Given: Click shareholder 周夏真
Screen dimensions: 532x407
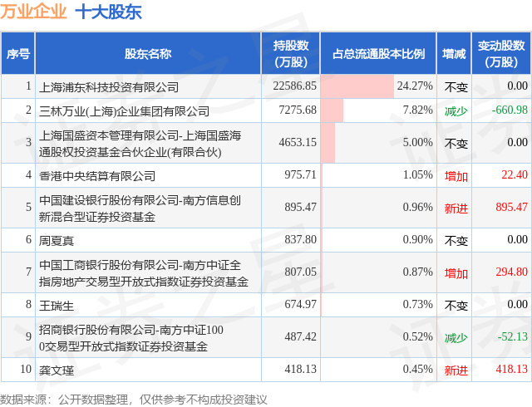Looking at the screenshot, I should click(57, 241).
